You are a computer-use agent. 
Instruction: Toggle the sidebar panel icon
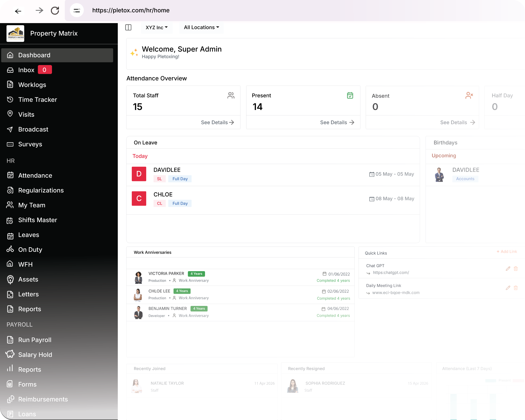pyautogui.click(x=128, y=27)
